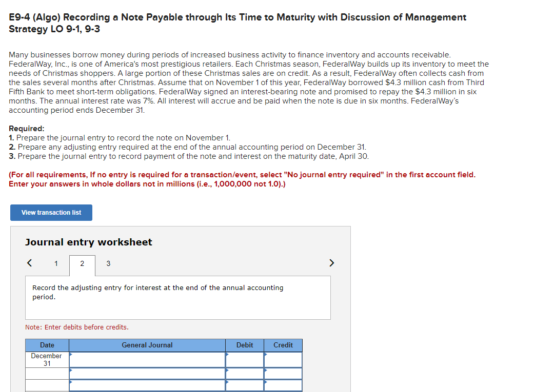Click the Debit field in the second row
Viewport: 534px width, 392px height.
(x=245, y=373)
